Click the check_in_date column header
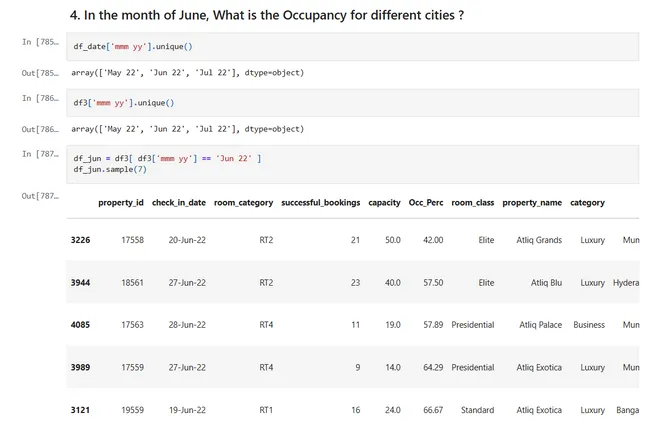 tap(179, 202)
